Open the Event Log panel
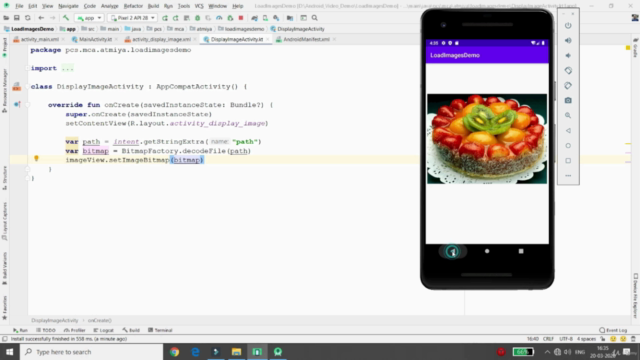The height and width of the screenshot is (360, 640). 613,330
